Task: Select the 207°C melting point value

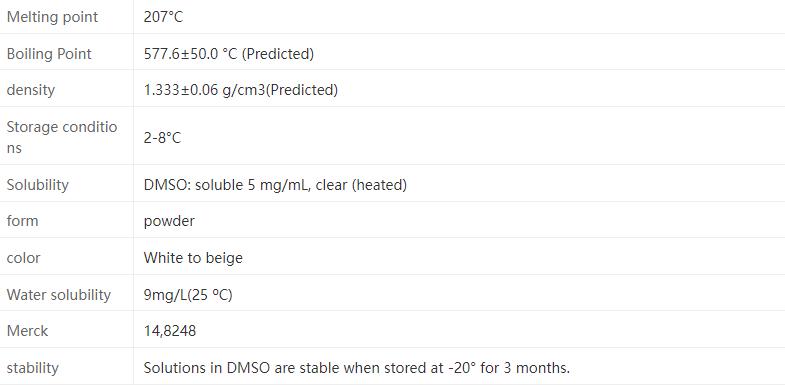Action: [163, 17]
